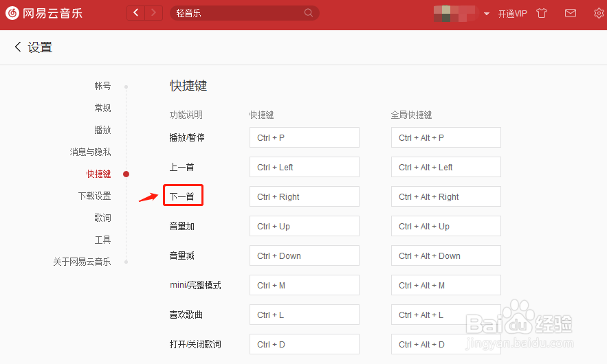Edit the 打开/关闭歌词 shortcut Ctrl + D
607x364 pixels.
tap(305, 344)
